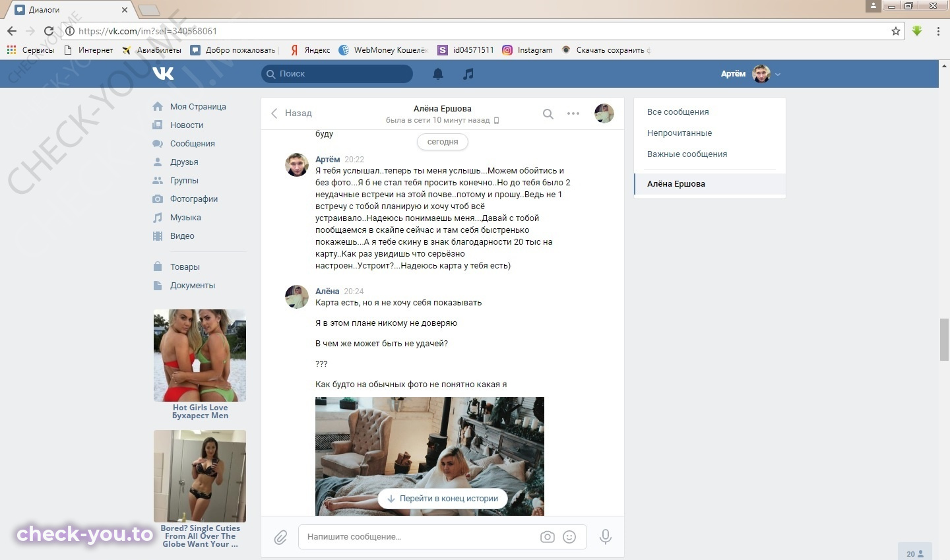Click the paperclip attach icon
Viewport: 950px width, 560px height.
(280, 537)
